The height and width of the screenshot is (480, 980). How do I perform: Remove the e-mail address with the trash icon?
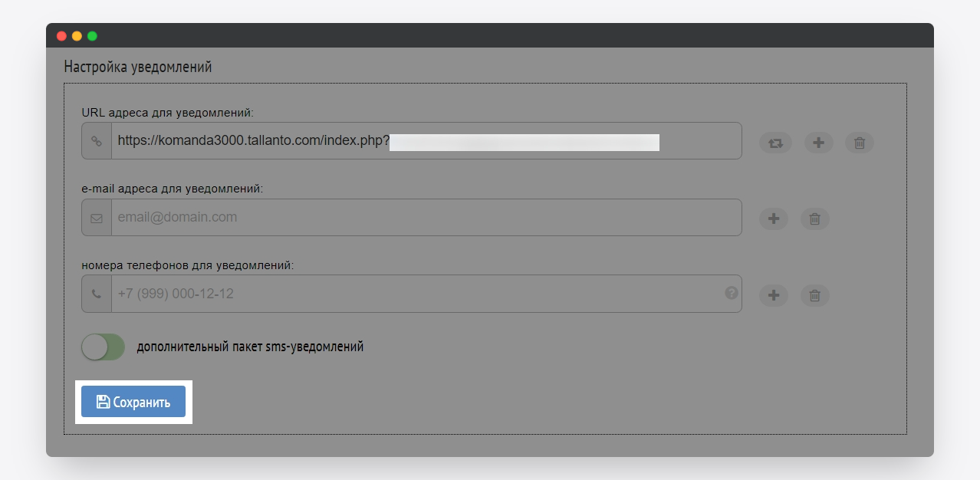(x=815, y=219)
